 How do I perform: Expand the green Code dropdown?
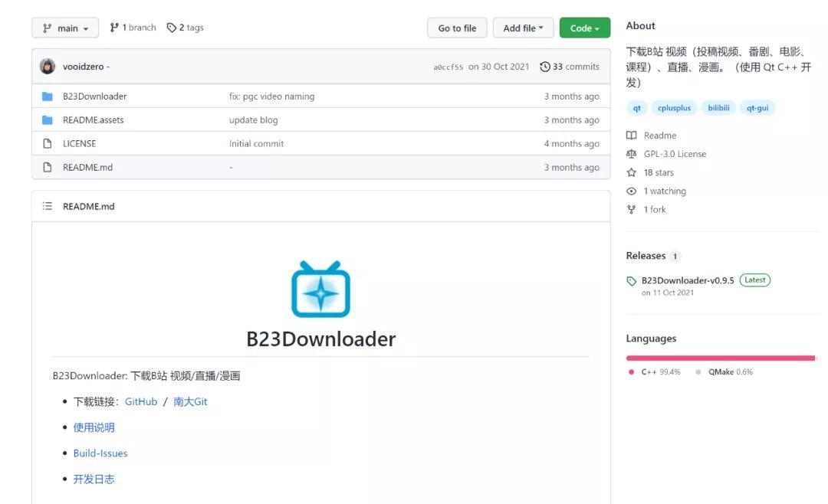pyautogui.click(x=584, y=28)
